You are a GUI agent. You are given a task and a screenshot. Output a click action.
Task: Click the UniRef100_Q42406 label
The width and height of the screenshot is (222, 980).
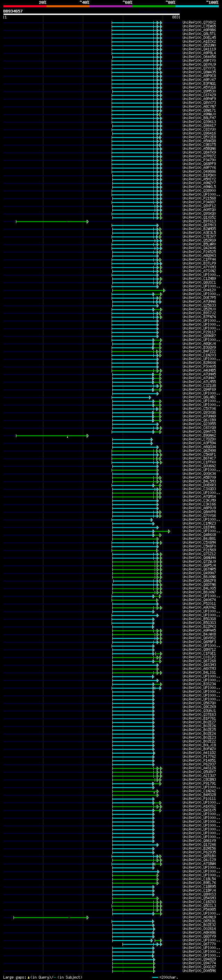[x=199, y=248]
